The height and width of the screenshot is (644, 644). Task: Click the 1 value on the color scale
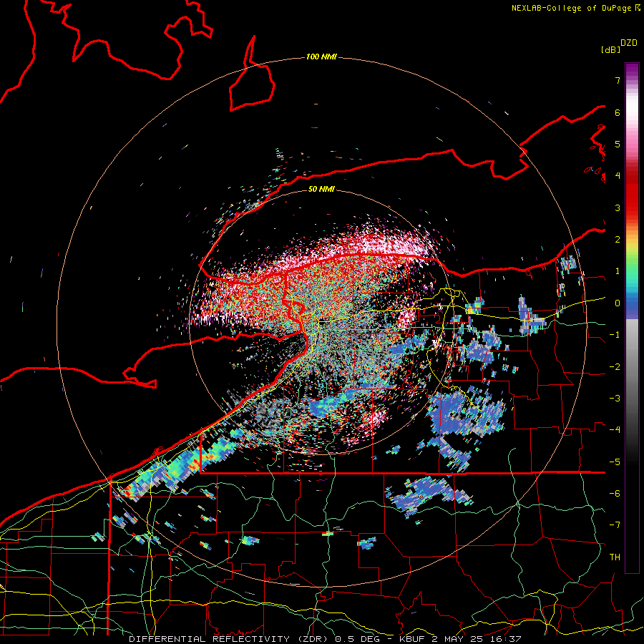point(618,271)
